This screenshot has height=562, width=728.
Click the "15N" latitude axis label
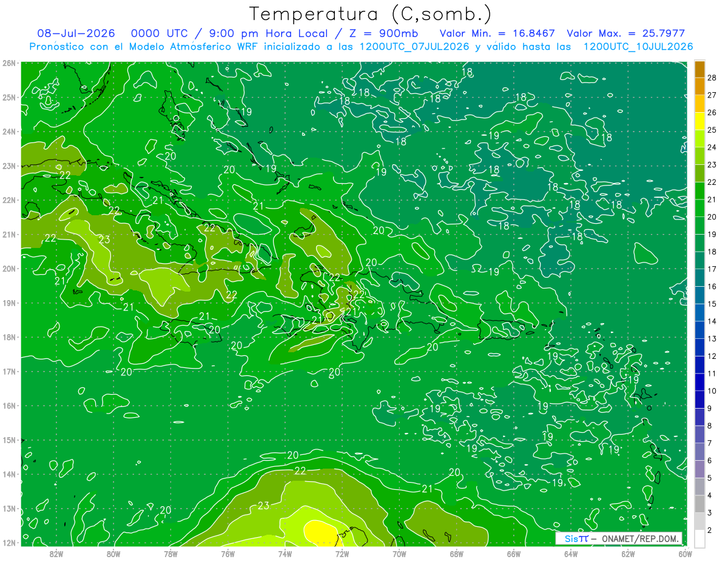pyautogui.click(x=10, y=440)
